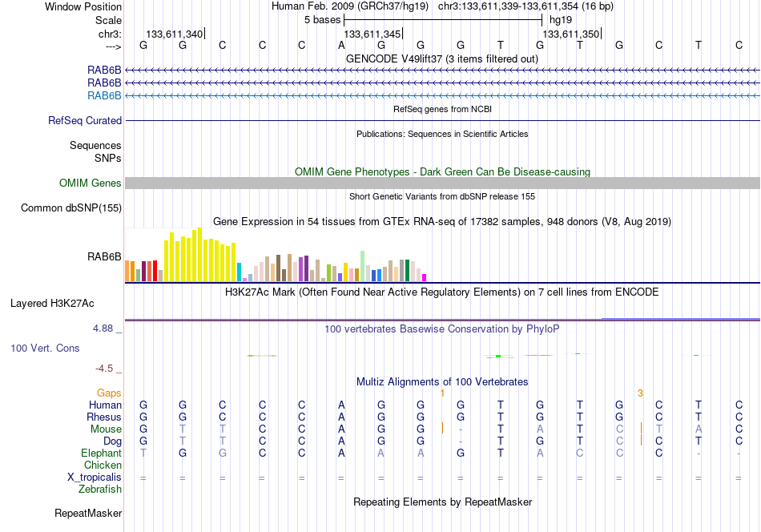
Task: Click the orange gap marker labeled 3
Action: [x=640, y=393]
